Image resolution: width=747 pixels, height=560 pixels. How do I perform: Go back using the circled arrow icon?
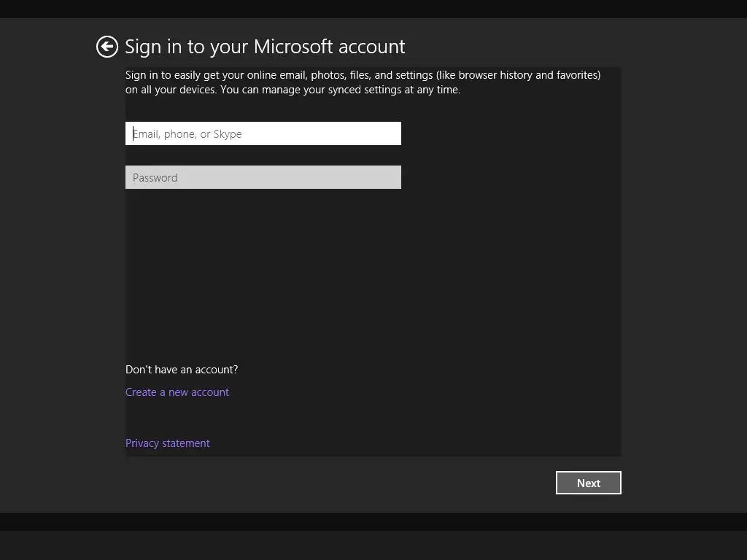click(107, 47)
